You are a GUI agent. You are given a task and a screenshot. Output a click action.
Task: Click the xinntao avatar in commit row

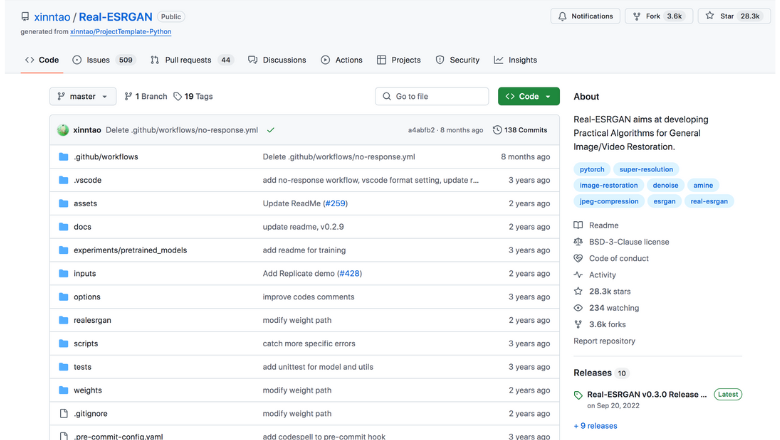63,130
